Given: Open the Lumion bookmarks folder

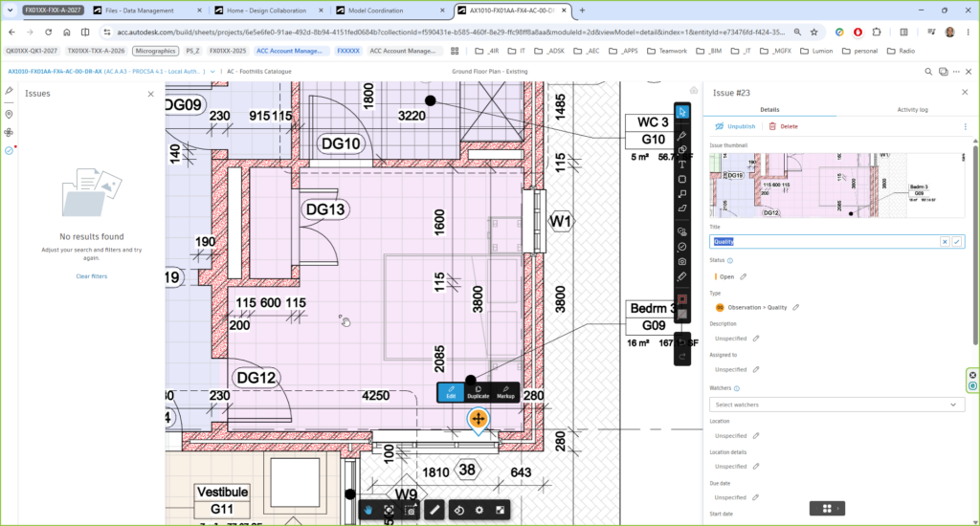Looking at the screenshot, I should tap(816, 51).
